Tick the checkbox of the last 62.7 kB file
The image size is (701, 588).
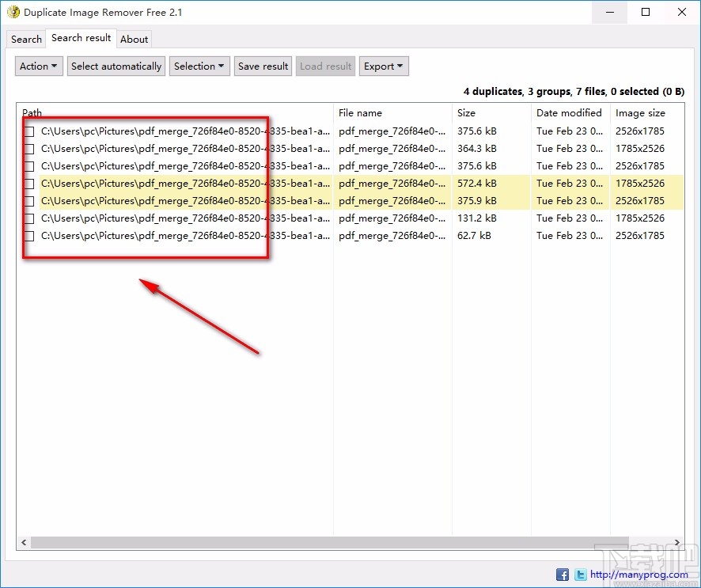(x=28, y=236)
